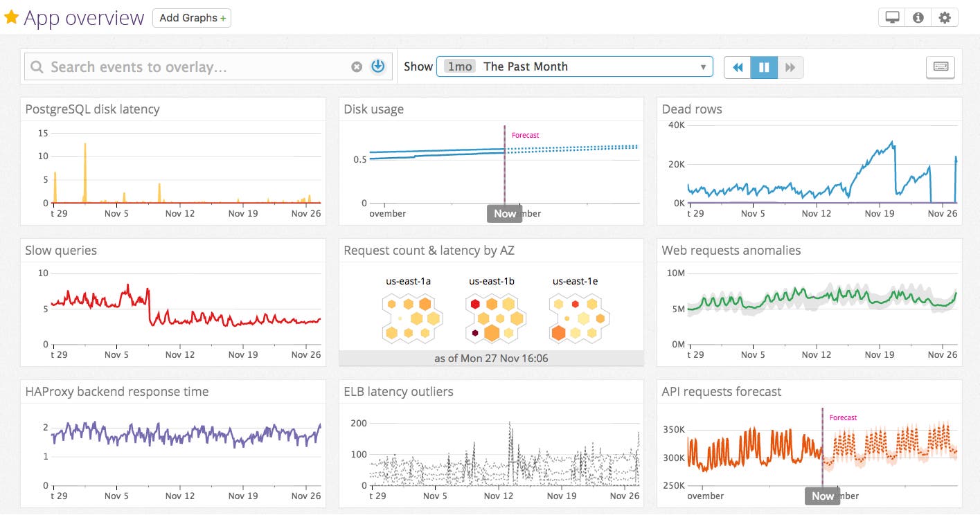
Task: Toggle the favorite star for App overview
Action: coord(11,17)
